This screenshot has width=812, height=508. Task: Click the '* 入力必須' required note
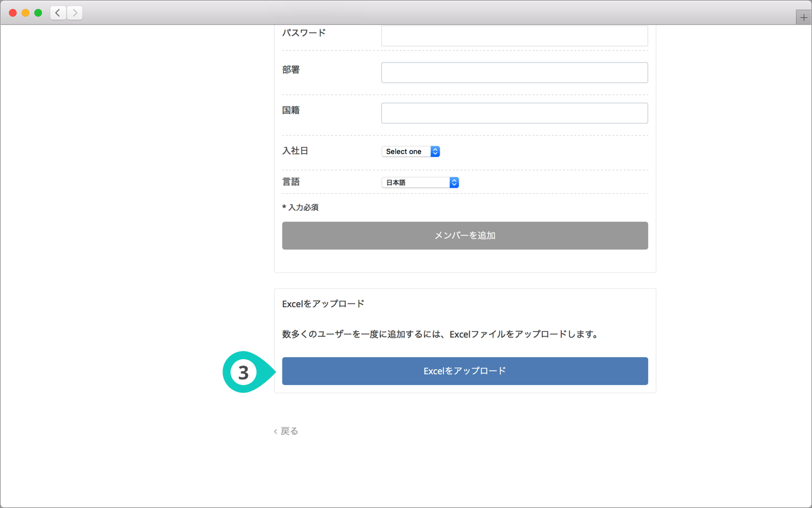(300, 208)
